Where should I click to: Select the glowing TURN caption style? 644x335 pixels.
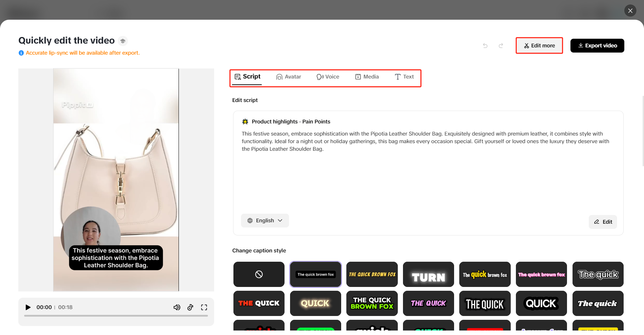tap(428, 274)
